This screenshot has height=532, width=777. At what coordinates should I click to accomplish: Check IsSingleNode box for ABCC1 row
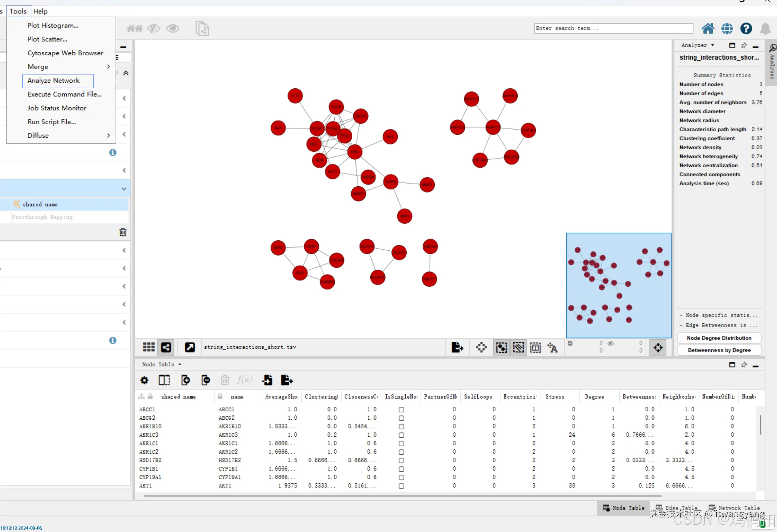(401, 410)
